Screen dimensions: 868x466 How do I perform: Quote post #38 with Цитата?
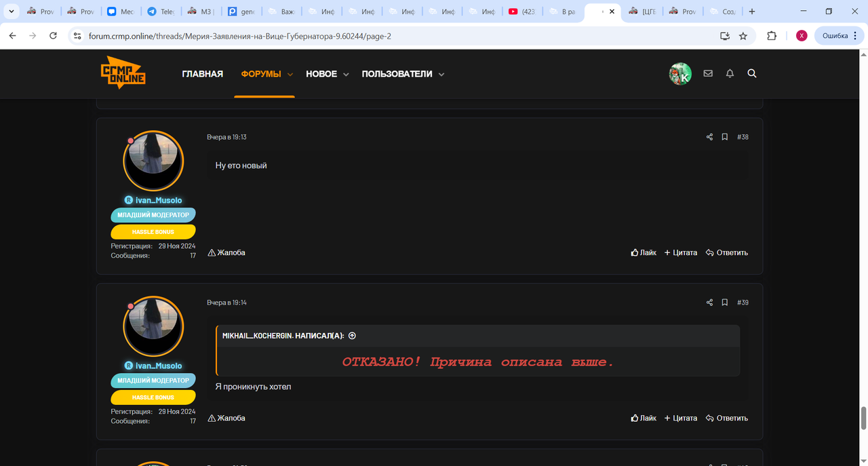(681, 252)
